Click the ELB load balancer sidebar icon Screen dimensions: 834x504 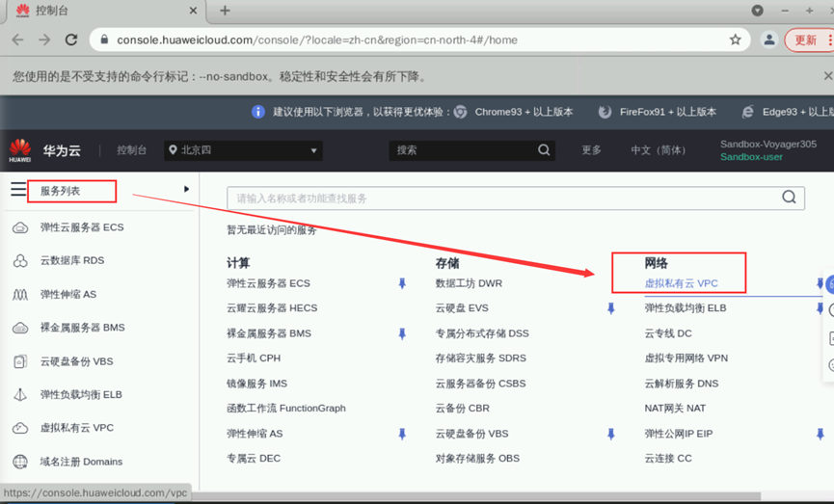[x=20, y=395]
